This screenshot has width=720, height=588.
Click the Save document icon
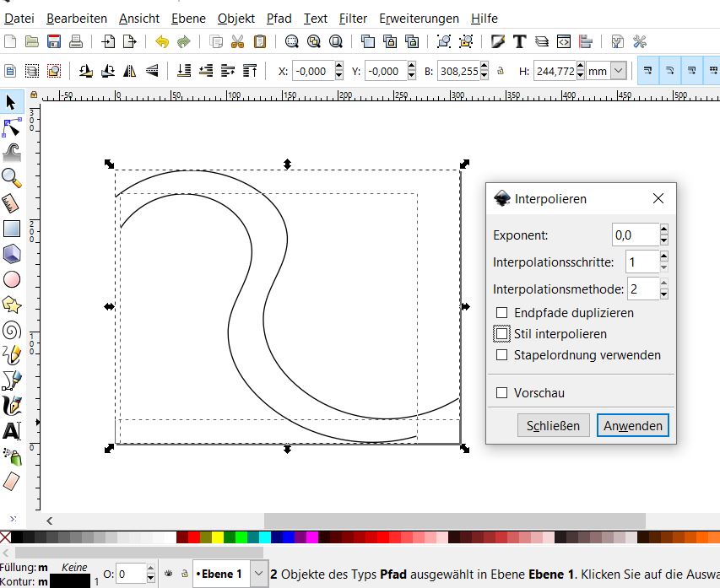[54, 41]
